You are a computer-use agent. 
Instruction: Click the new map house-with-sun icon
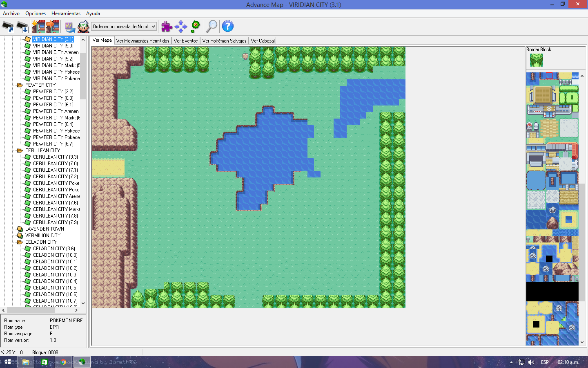tap(38, 27)
